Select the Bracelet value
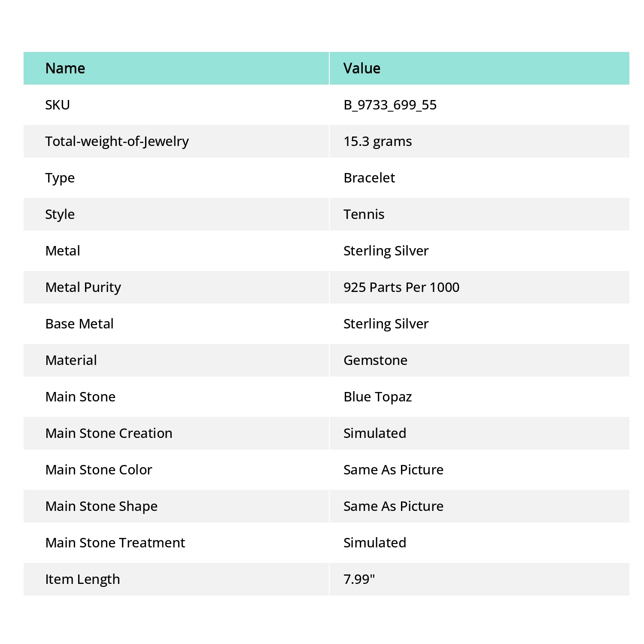Screen dimensions: 644x644 pyautogui.click(x=369, y=178)
